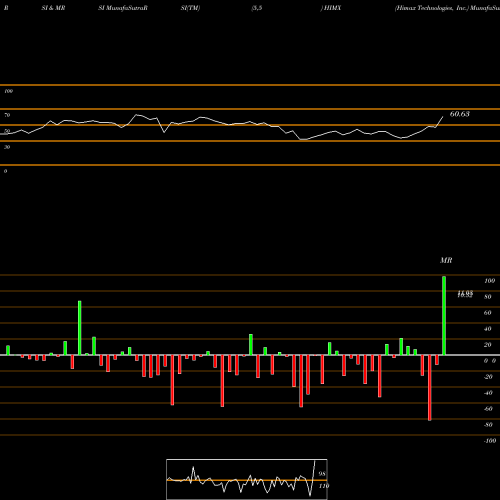
Task: Click the MR axis label 60
Action: click(x=488, y=313)
